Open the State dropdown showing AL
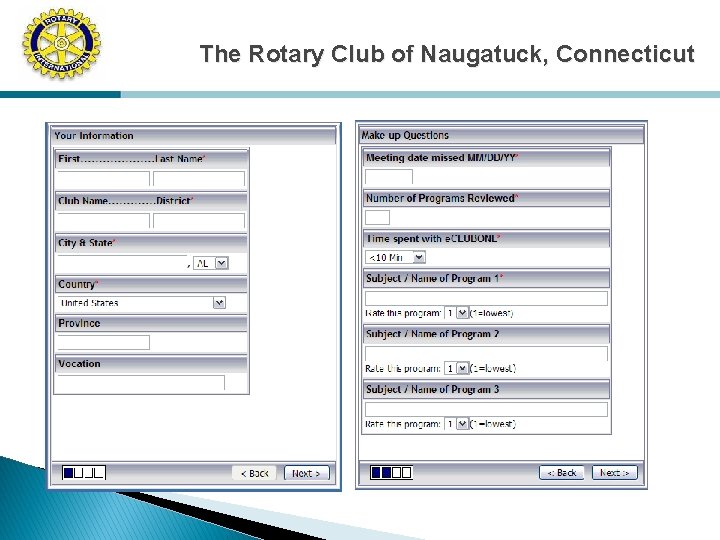 [x=211, y=263]
